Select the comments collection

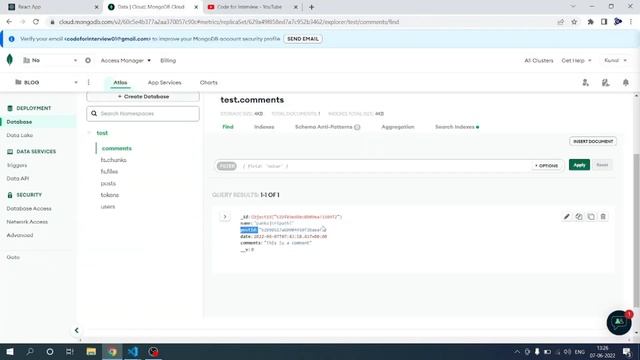click(117, 148)
